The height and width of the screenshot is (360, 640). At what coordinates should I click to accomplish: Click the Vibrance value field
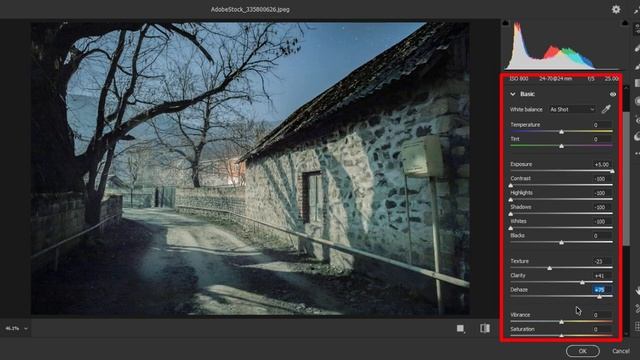[x=602, y=315]
